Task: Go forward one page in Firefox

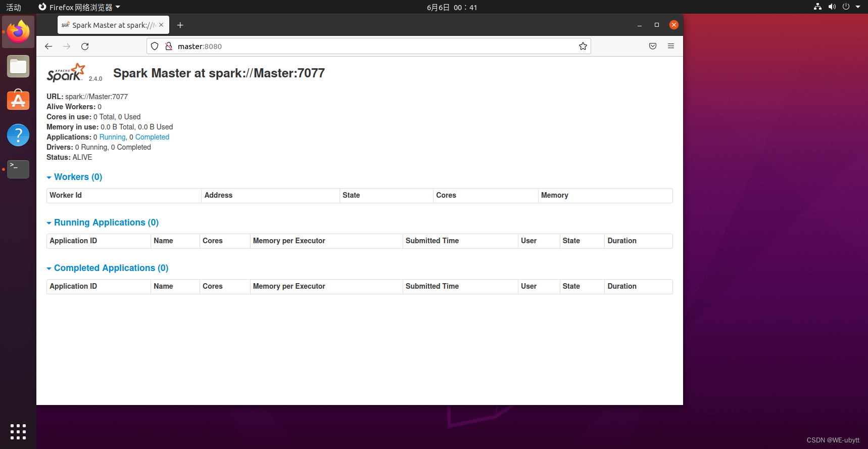Action: tap(67, 46)
